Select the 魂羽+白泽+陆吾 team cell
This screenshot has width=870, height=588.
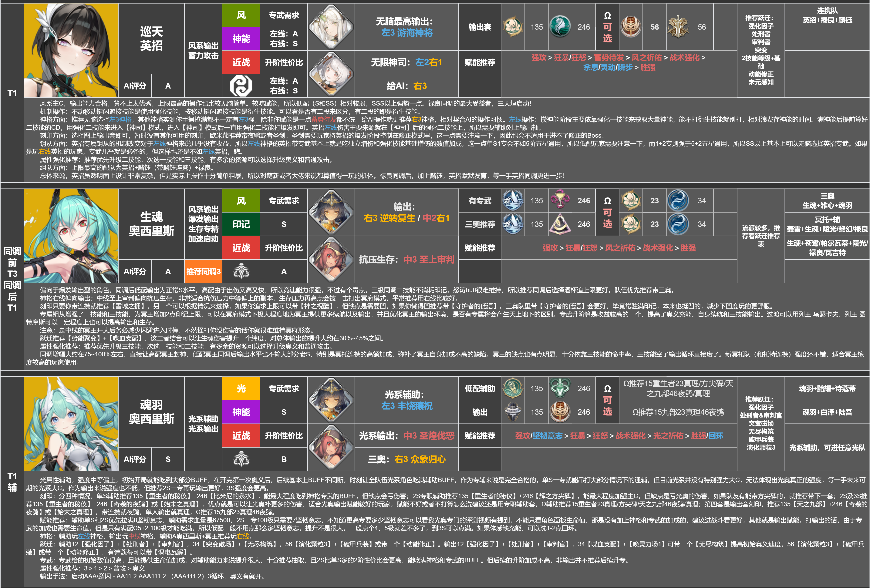tap(827, 412)
